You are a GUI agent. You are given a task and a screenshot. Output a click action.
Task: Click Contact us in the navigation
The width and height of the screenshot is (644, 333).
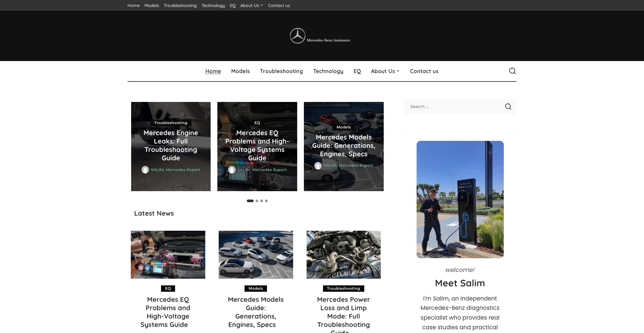[424, 71]
